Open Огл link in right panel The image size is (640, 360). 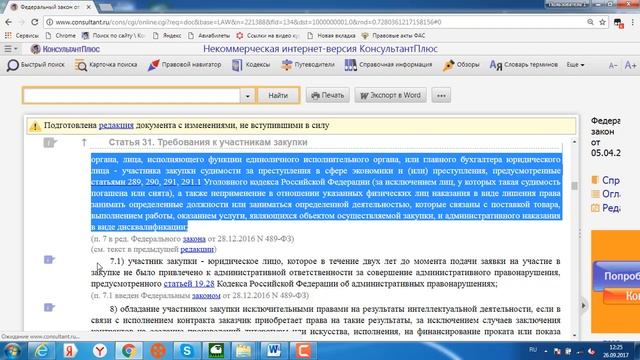606,194
